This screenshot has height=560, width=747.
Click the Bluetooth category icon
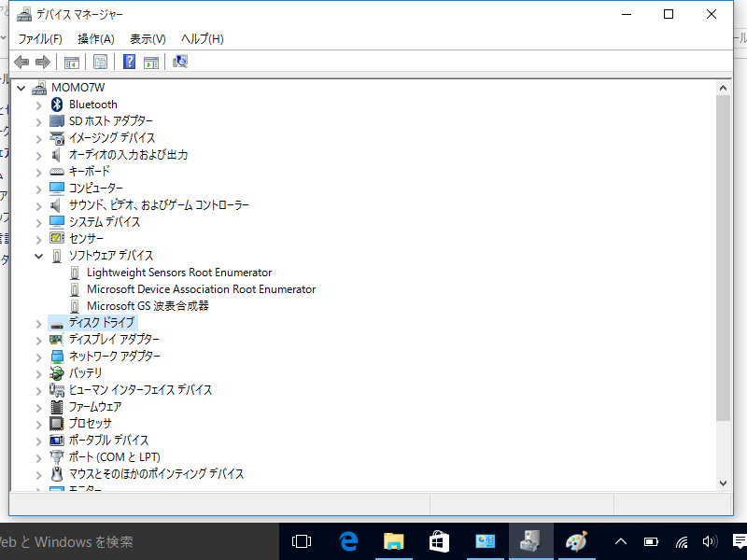[x=57, y=105]
